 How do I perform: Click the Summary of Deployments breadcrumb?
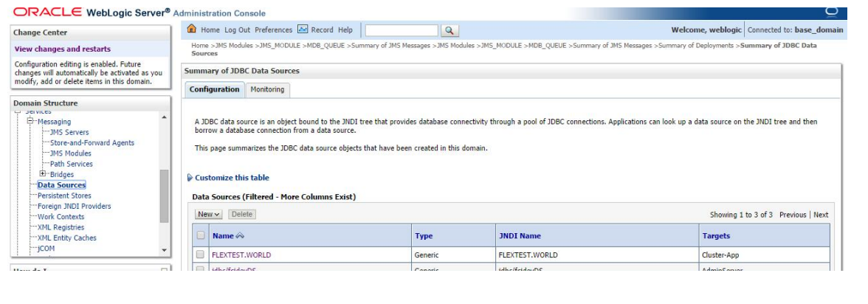click(x=697, y=46)
